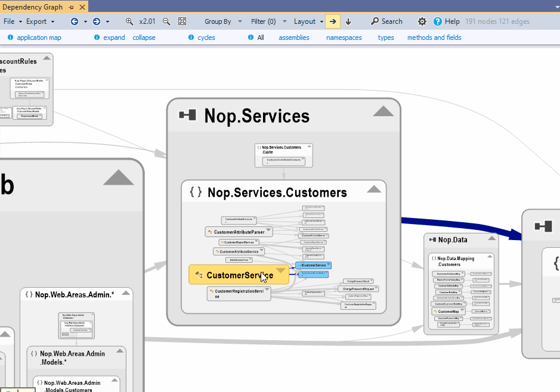Open the Group By dropdown
560x392 pixels.
point(223,21)
